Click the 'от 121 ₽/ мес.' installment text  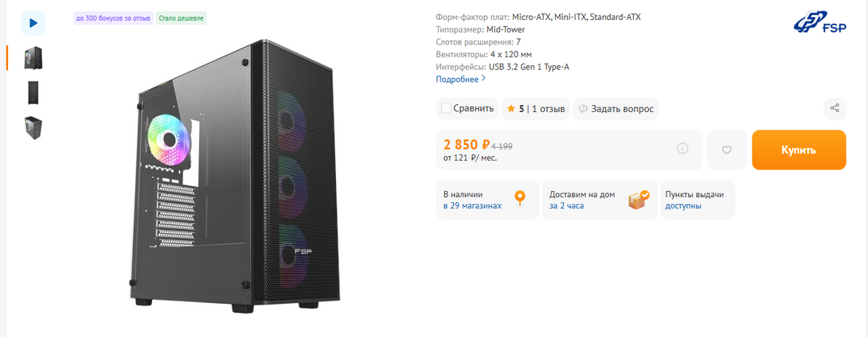[x=471, y=158]
